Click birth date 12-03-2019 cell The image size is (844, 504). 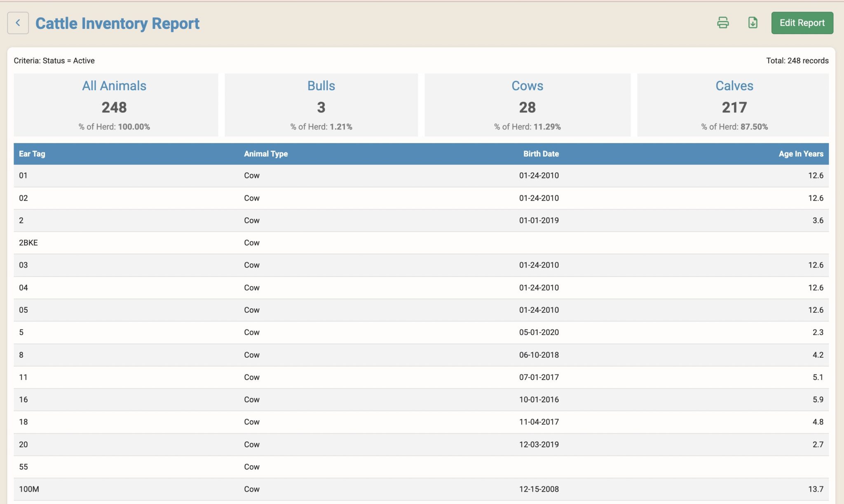click(x=539, y=445)
